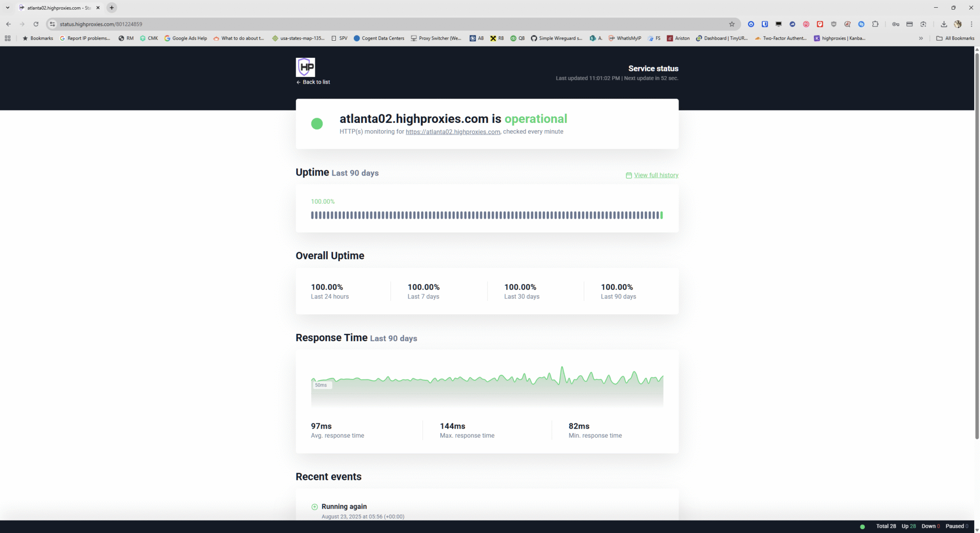Click the Up 28 status counter
980x533 pixels.
point(909,526)
